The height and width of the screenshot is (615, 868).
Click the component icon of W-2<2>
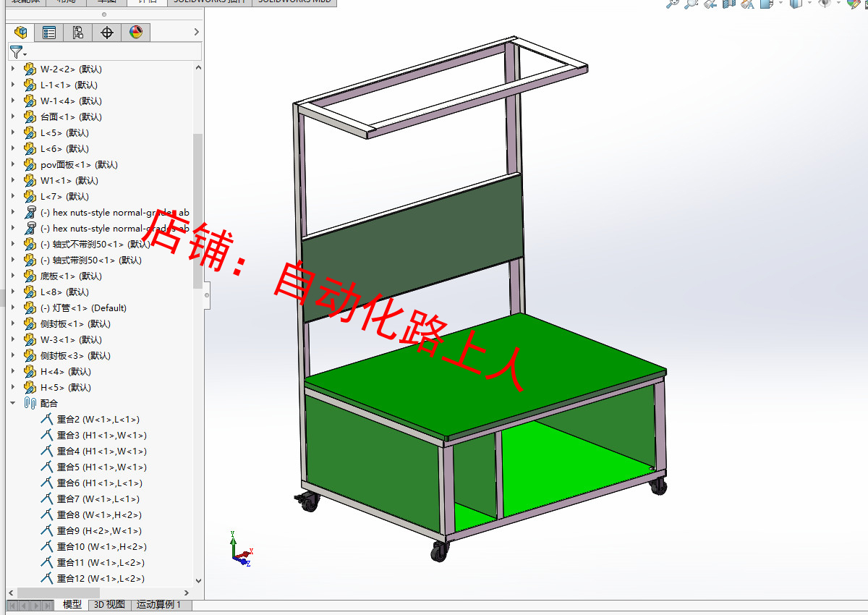click(x=30, y=69)
